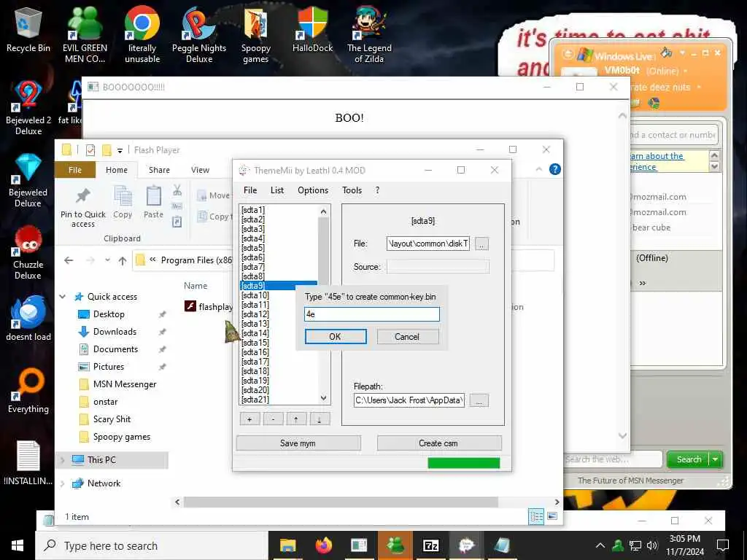Open the Explorer recent locations dropdown arrow

(x=108, y=260)
